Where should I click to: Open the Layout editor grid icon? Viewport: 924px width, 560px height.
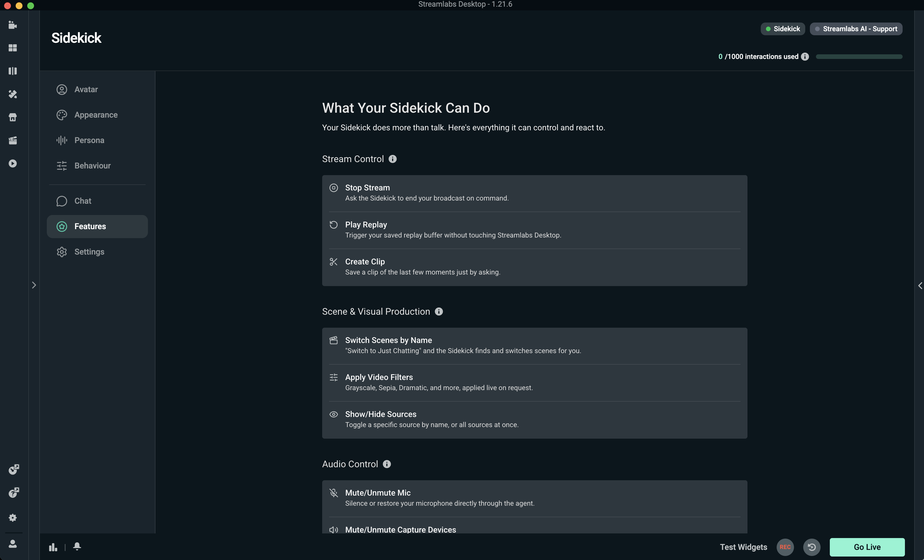point(13,48)
